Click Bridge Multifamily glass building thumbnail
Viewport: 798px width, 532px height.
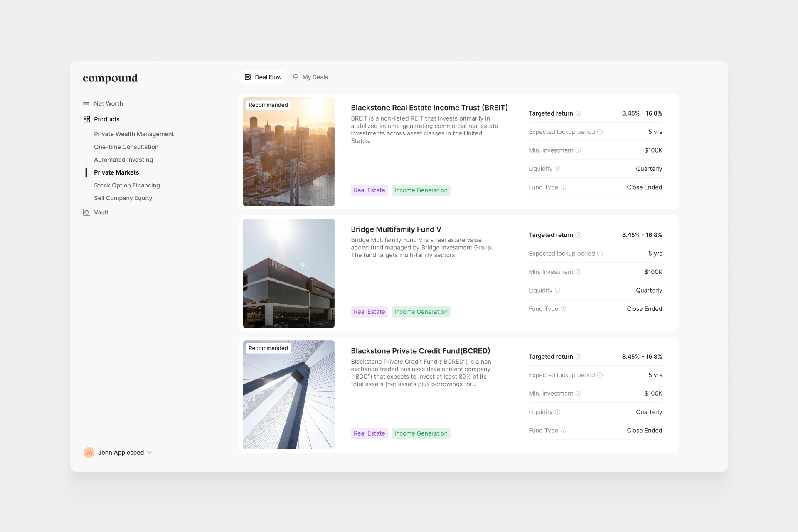(x=288, y=273)
